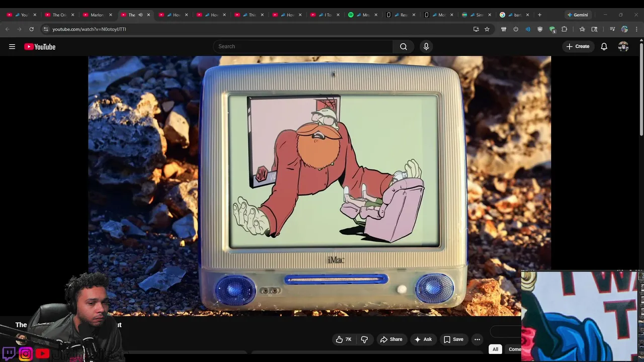The height and width of the screenshot is (362, 644).
Task: Open the bookmarks star toolbar icon
Action: coord(582,29)
